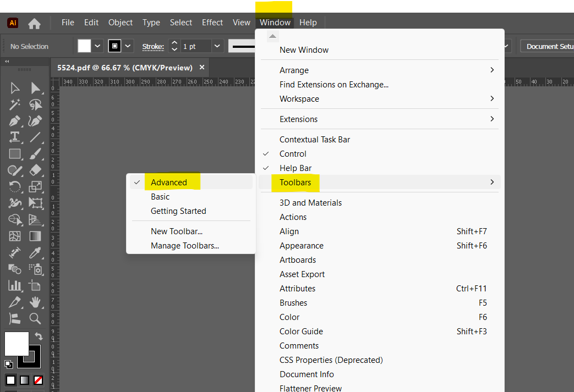Swap fill and stroke arrows
The width and height of the screenshot is (574, 392).
pyautogui.click(x=39, y=336)
